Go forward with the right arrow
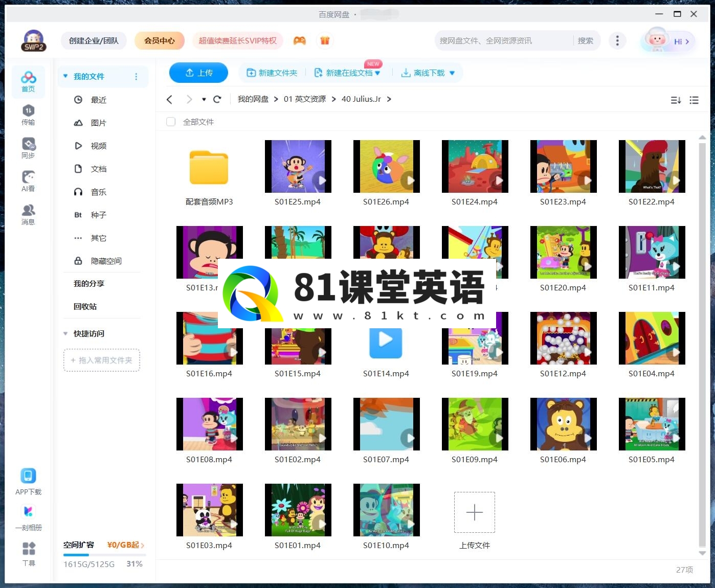715x588 pixels. pyautogui.click(x=189, y=99)
